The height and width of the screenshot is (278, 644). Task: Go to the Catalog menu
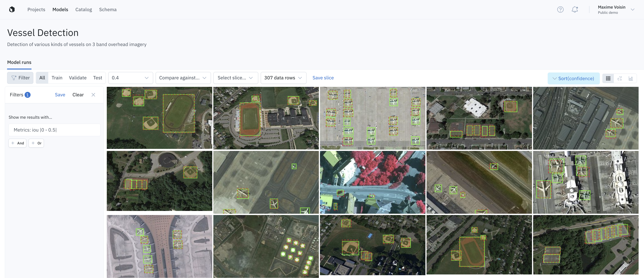[83, 10]
